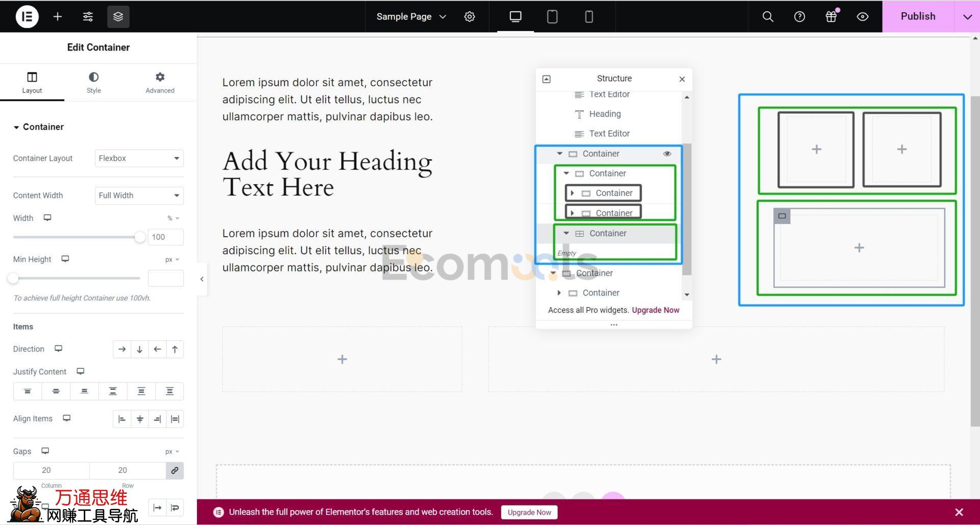Click the Publish button

(918, 16)
